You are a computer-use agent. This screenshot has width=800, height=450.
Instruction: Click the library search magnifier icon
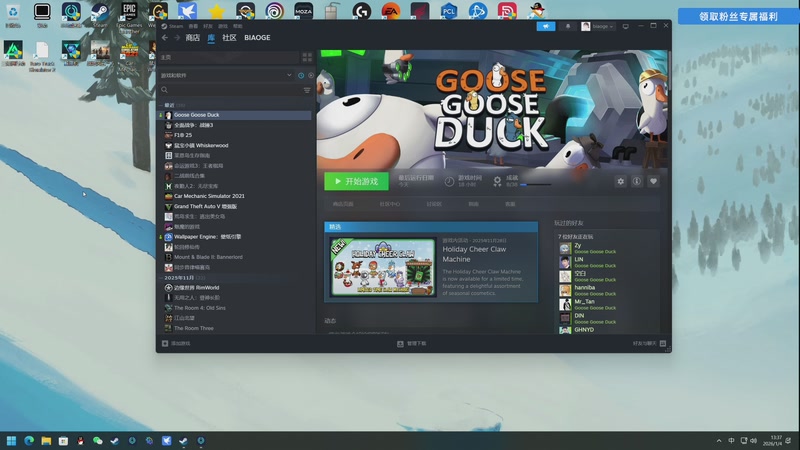tap(164, 90)
